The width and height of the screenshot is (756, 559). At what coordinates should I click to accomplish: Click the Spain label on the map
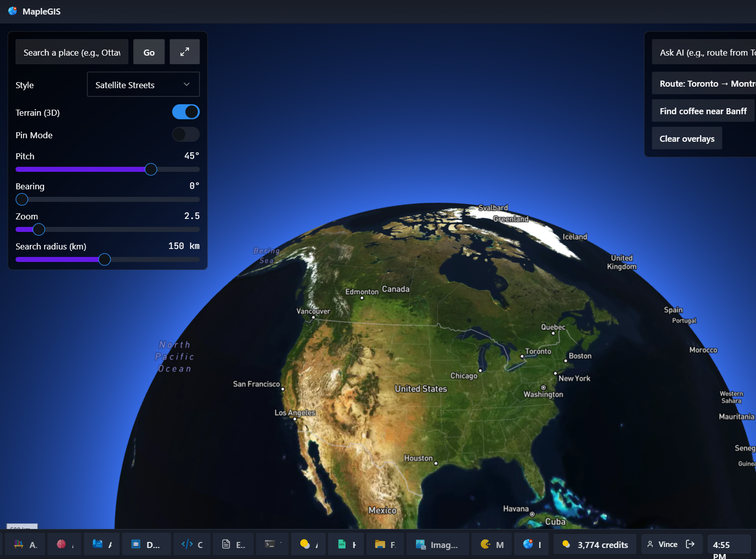click(673, 310)
